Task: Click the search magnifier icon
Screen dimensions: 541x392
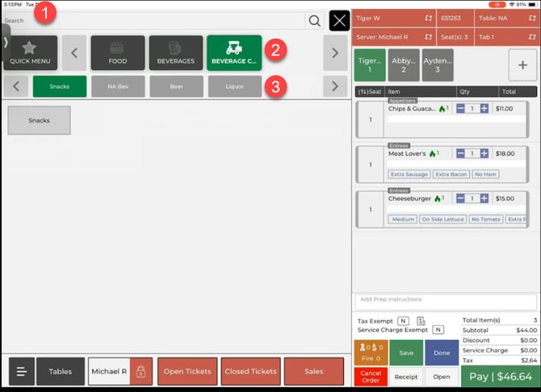Action: pos(314,21)
